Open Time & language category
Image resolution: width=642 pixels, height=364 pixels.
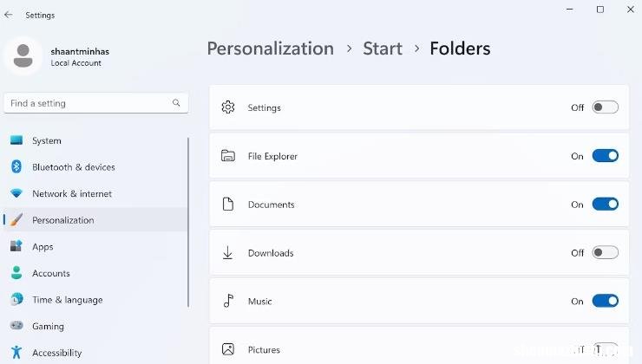(95, 299)
